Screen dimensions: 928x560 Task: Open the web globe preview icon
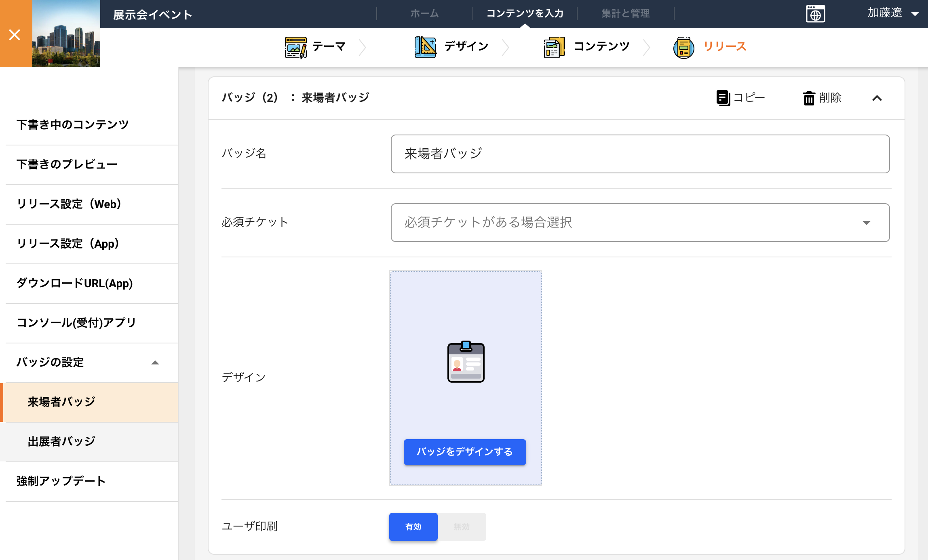pyautogui.click(x=815, y=14)
